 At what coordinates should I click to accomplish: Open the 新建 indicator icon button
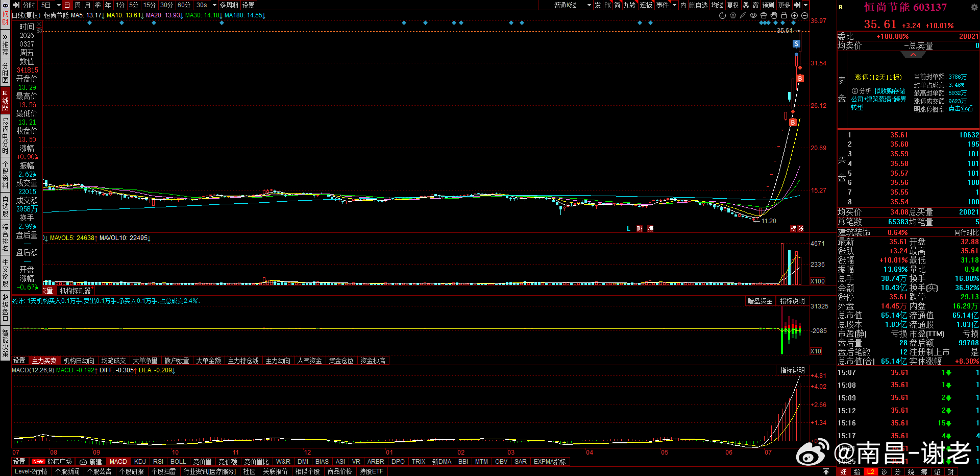click(91, 462)
